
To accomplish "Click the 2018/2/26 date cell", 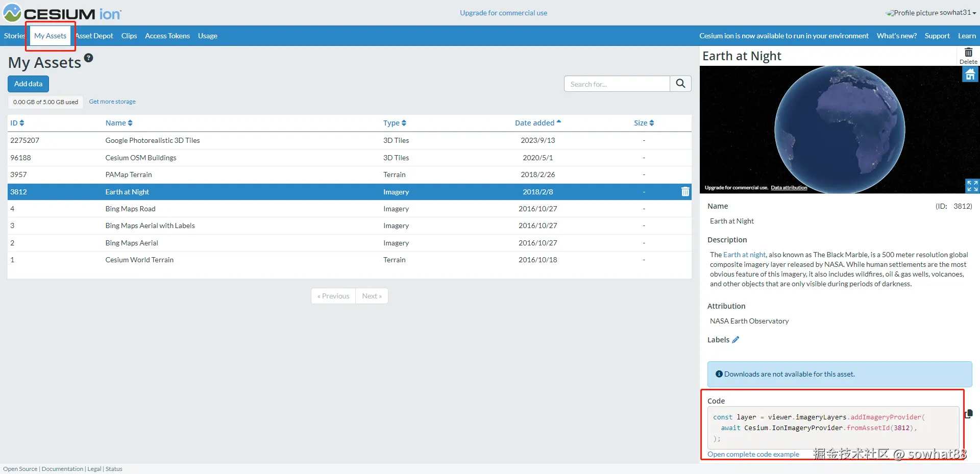I will point(537,174).
